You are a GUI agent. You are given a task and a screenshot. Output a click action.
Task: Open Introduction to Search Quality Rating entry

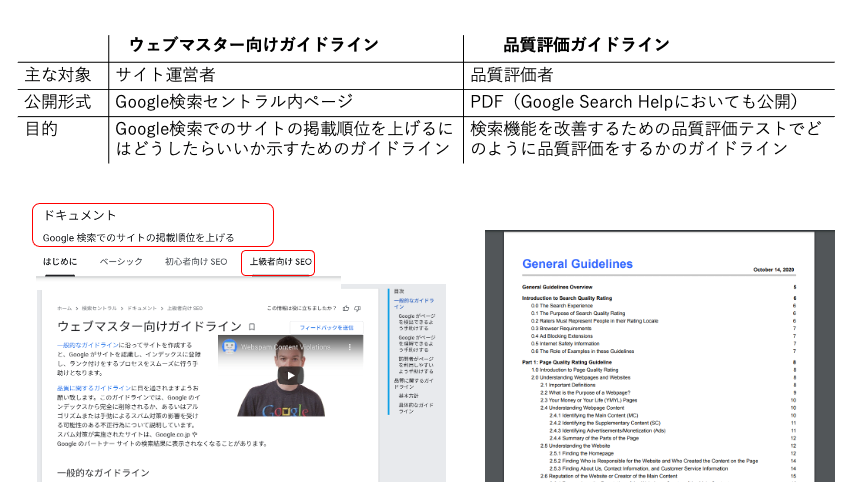click(x=567, y=298)
